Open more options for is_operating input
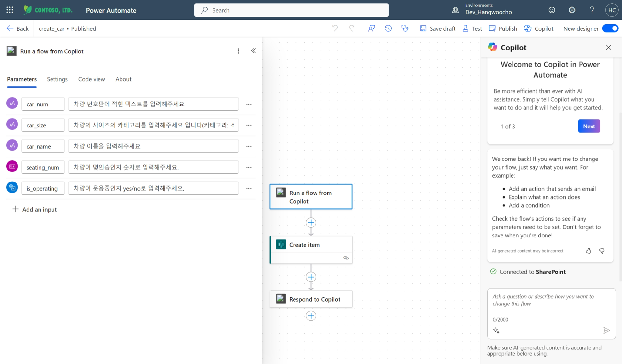Image resolution: width=622 pixels, height=364 pixels. pyautogui.click(x=249, y=188)
